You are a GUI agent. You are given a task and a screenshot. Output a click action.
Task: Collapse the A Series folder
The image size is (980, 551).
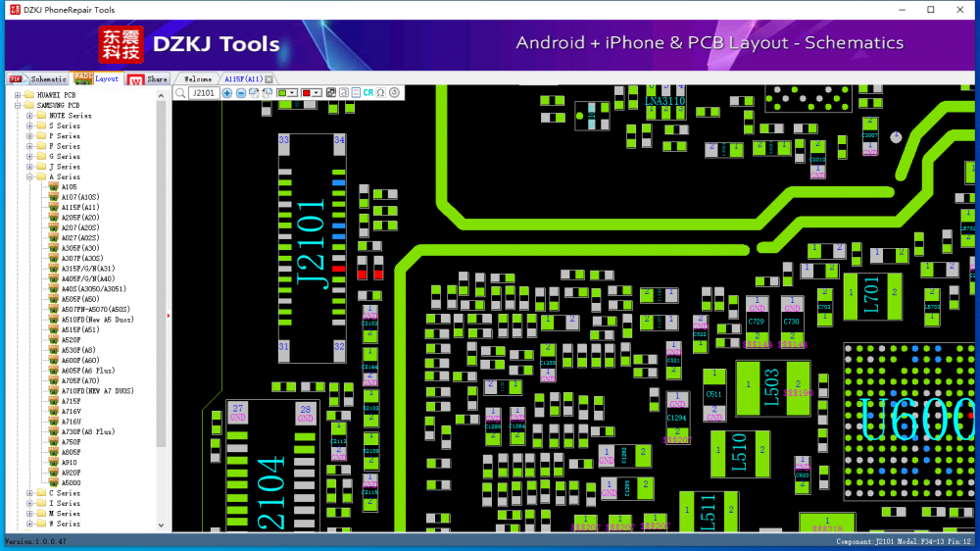coord(29,177)
